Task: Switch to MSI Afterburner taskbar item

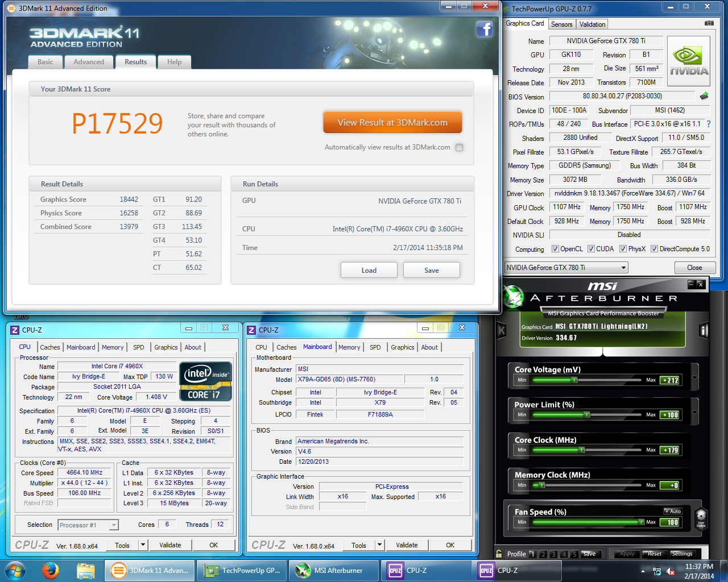Action: pos(334,571)
